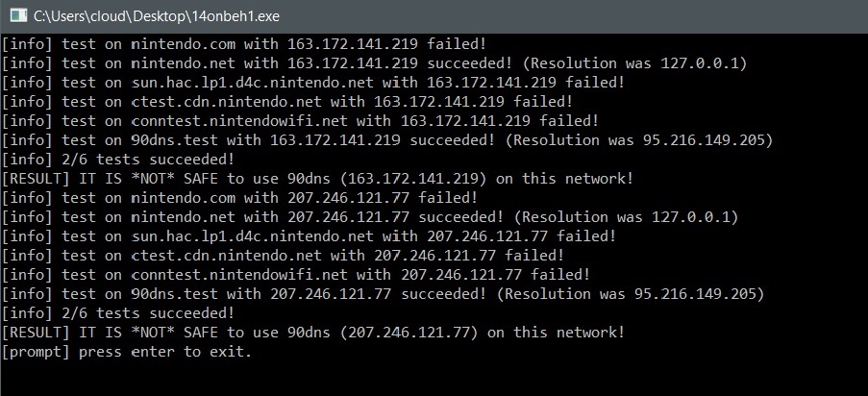Click ctest.cdn.nintendo.net line for 207.246.121.77

[283, 256]
